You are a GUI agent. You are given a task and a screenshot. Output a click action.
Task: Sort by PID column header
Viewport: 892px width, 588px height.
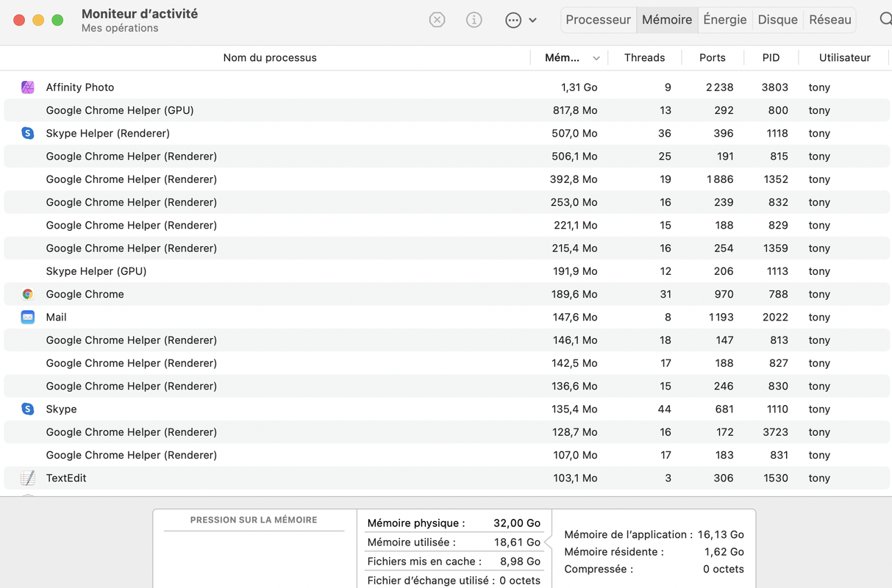[x=771, y=57]
